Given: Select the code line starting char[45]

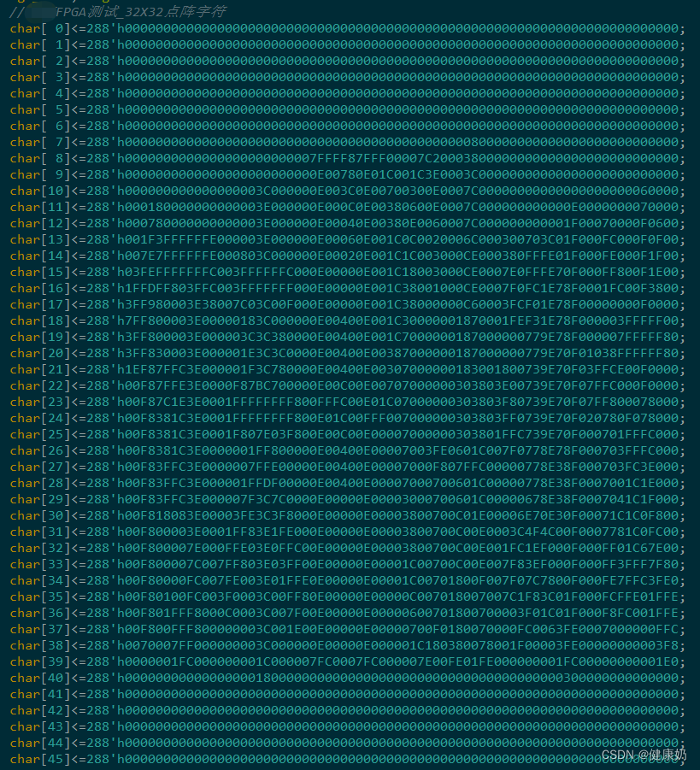Looking at the screenshot, I should point(347,759).
